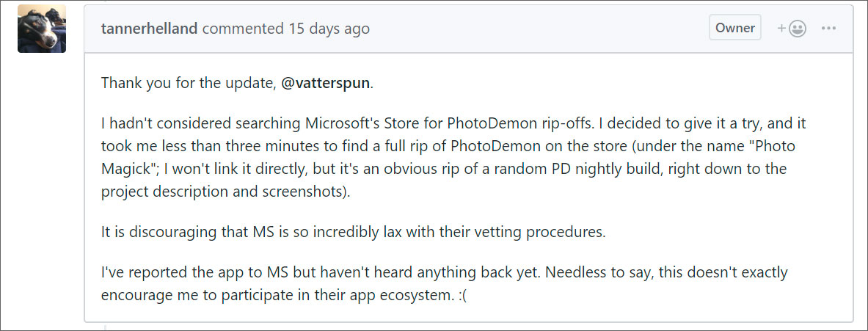
Task: Open the tannerhelland username profile link
Action: click(150, 29)
